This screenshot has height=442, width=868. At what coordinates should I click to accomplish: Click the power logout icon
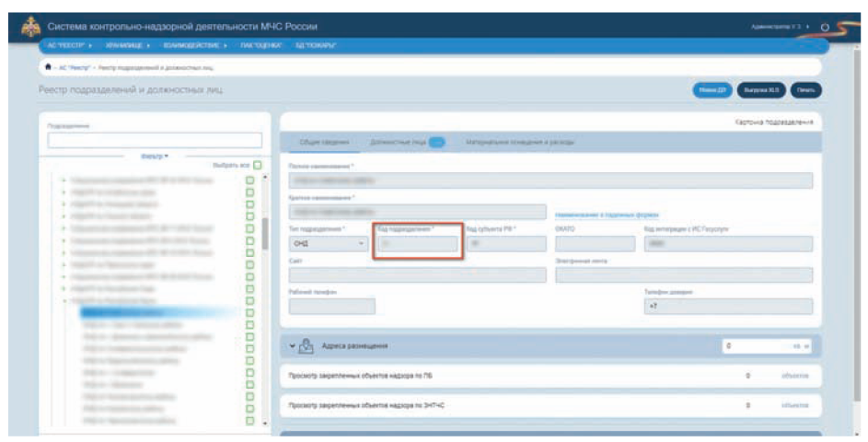point(826,27)
